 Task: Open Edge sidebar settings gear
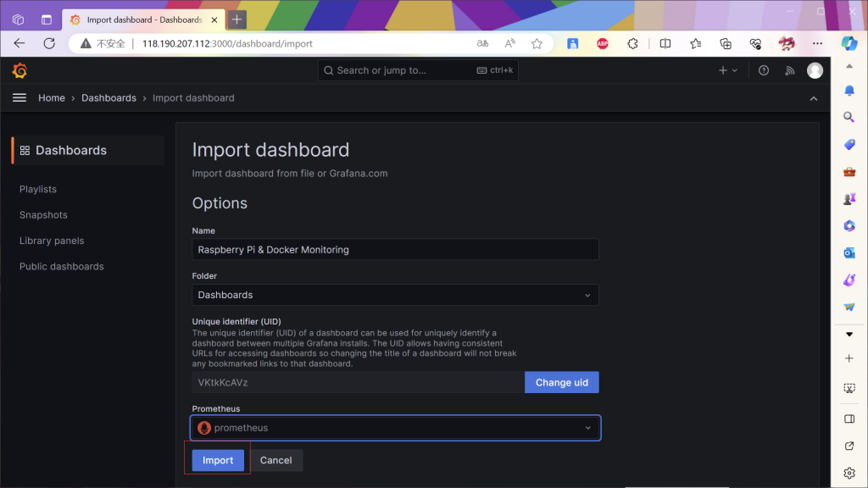[849, 473]
